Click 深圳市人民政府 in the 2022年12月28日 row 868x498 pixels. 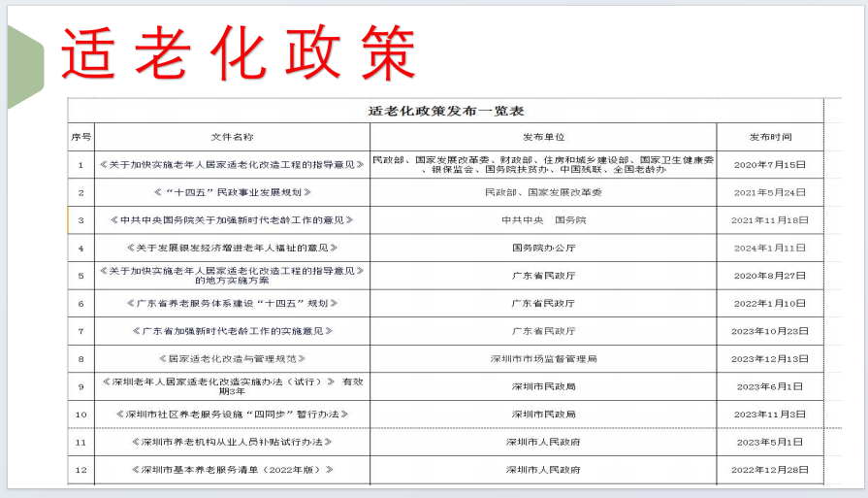click(x=543, y=469)
